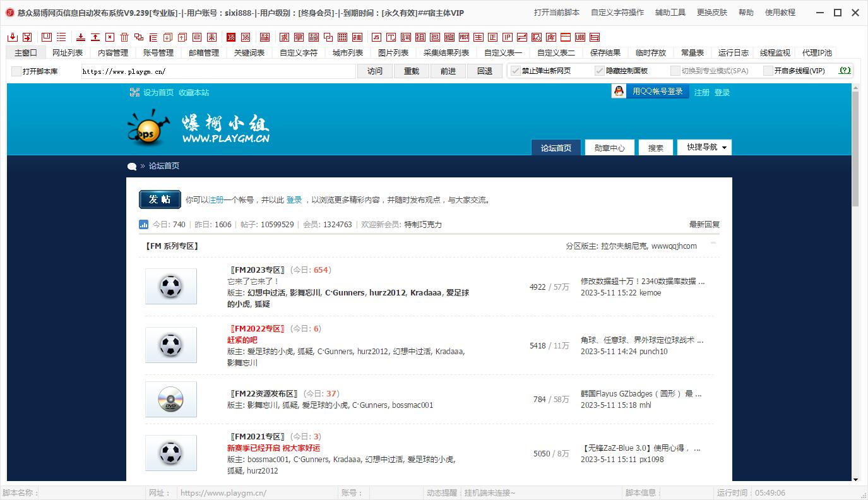
Task: Switch to the 关键词表 tab
Action: 249,53
